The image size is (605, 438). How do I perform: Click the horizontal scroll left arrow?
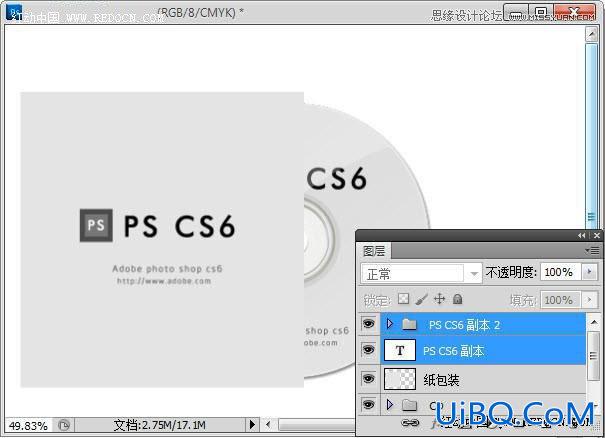[x=268, y=425]
